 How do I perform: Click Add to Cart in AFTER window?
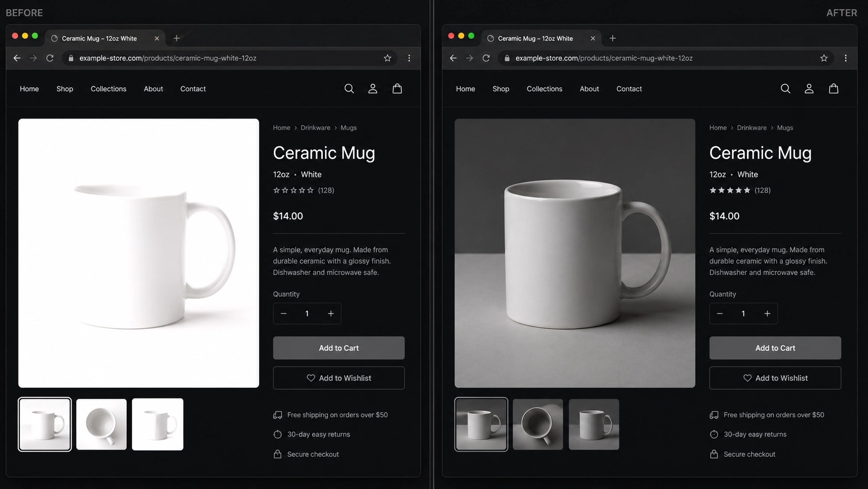(x=775, y=348)
